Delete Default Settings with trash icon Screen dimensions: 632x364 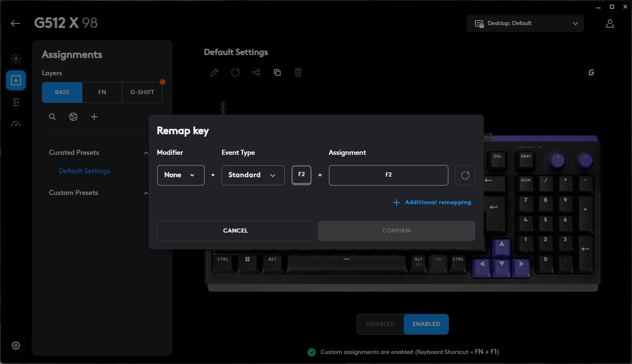click(x=298, y=72)
